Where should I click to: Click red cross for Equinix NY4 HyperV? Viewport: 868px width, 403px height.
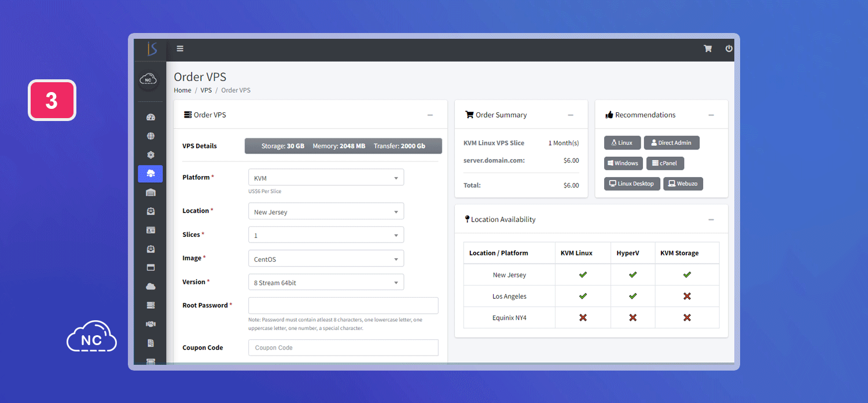pyautogui.click(x=632, y=317)
